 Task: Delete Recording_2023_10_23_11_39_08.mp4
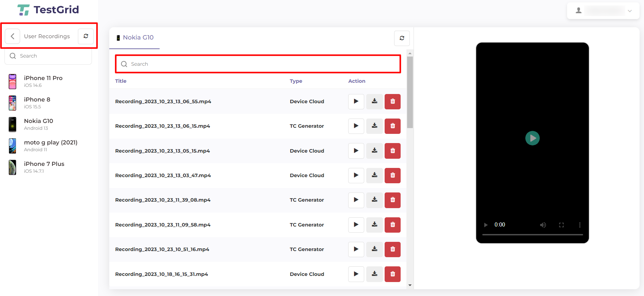[392, 200]
